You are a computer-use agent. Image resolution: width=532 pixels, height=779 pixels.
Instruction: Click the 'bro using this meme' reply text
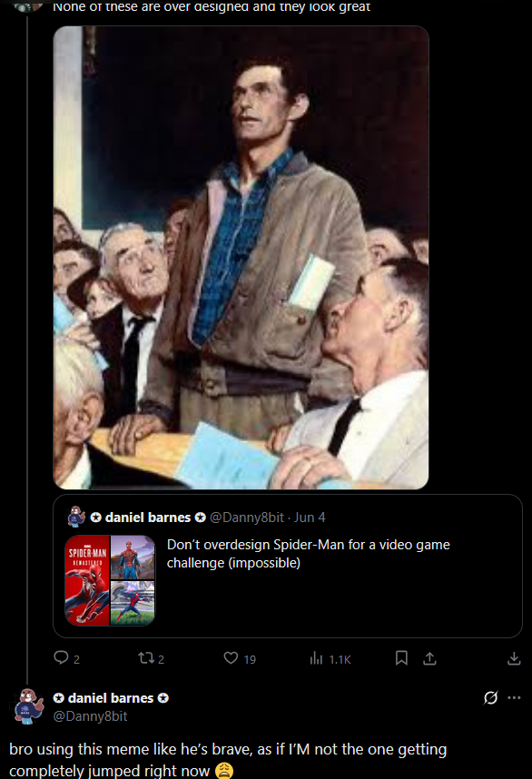[x=228, y=760]
